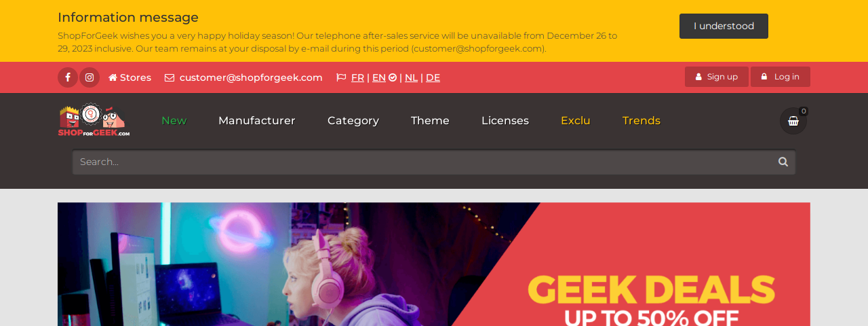Open the shopping basket icon
The image size is (868, 326).
[793, 121]
